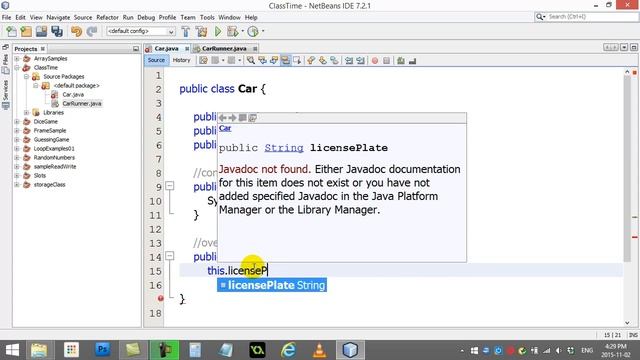Select licensePlate String completion suggestion
The width and height of the screenshot is (640, 360).
(x=272, y=285)
